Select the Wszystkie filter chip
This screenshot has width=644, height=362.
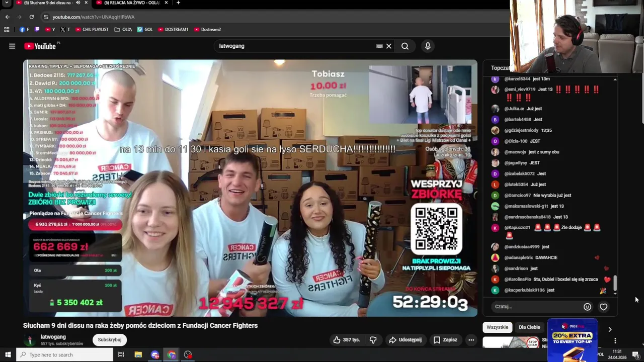click(x=498, y=327)
